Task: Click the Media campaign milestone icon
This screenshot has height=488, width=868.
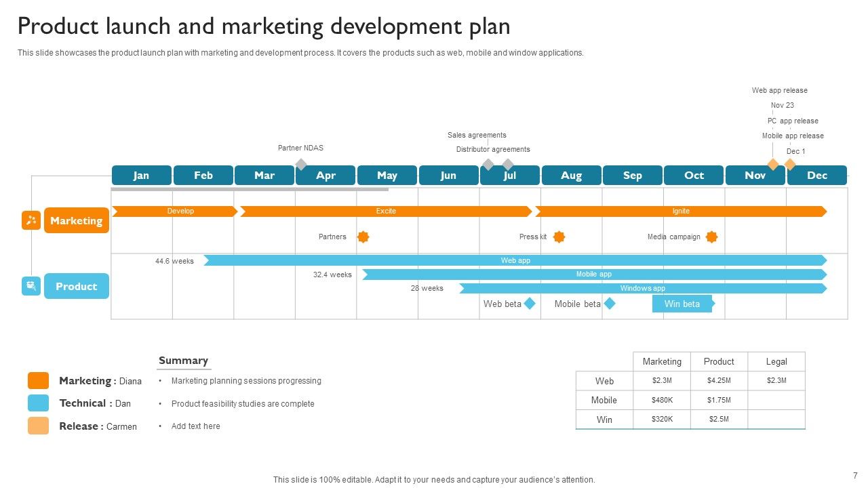Action: click(x=711, y=237)
